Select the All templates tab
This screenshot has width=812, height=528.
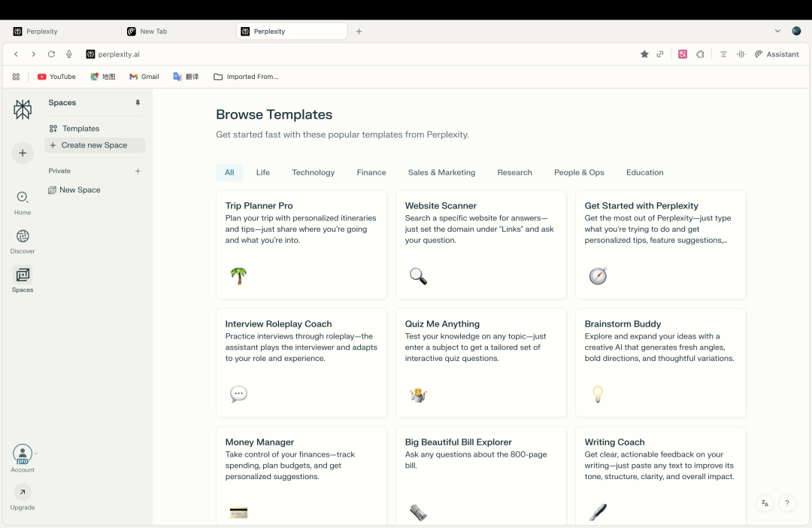pos(229,172)
